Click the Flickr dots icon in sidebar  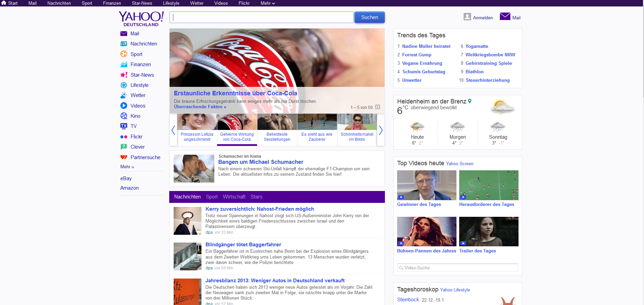click(124, 137)
